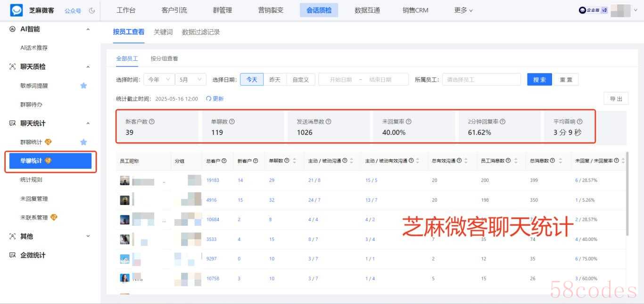Click help icon beside 平均首响
This screenshot has height=304, width=644.
pyautogui.click(x=579, y=122)
